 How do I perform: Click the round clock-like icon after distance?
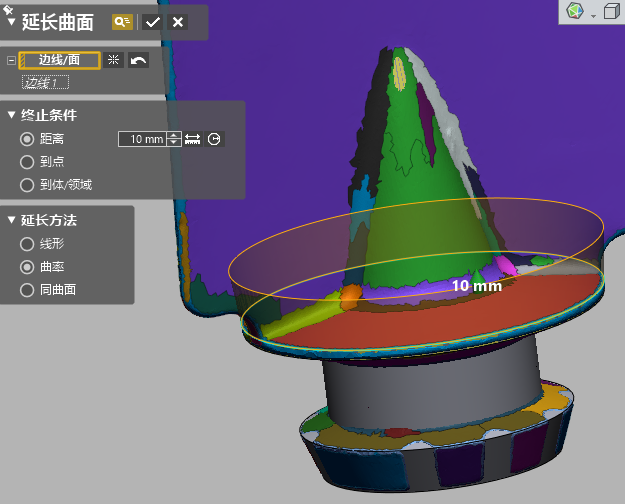214,139
